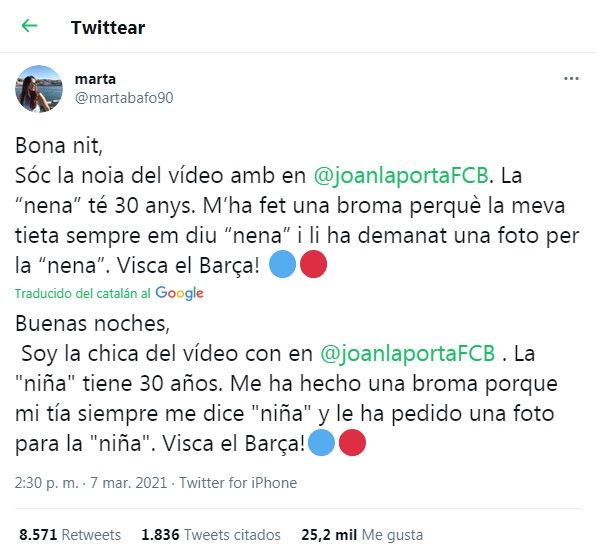Click the 7 mar. 2021 date
The height and width of the screenshot is (559, 596).
tap(128, 483)
